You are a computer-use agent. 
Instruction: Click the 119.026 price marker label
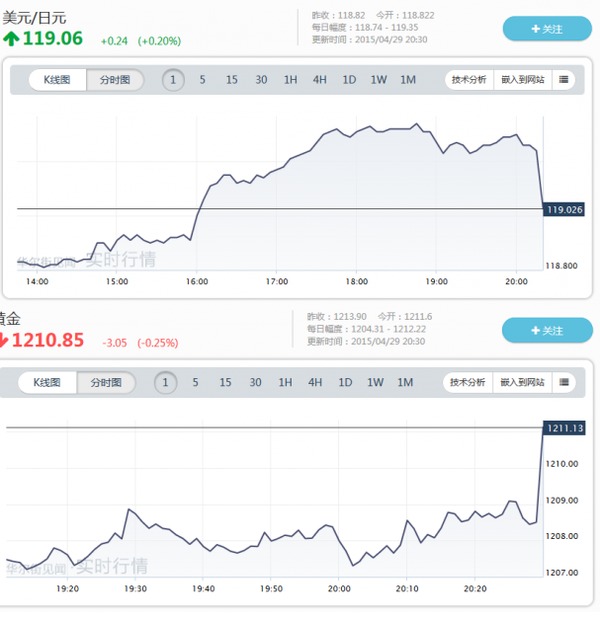pyautogui.click(x=565, y=209)
